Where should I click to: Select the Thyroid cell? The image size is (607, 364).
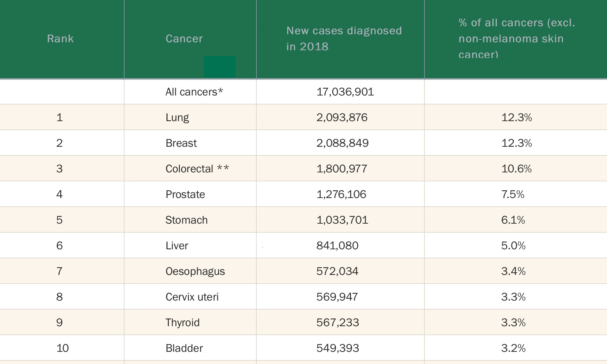[183, 322]
